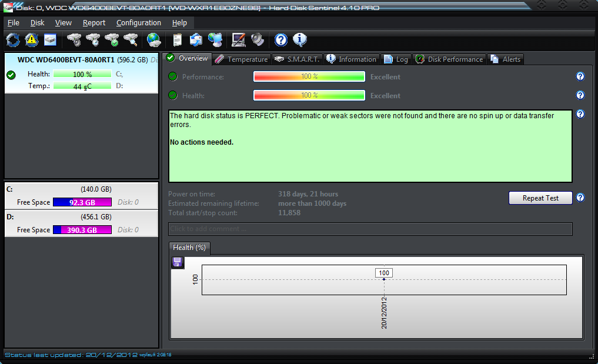This screenshot has width=598, height=364.
Task: Switch to the Log tab
Action: (396, 59)
